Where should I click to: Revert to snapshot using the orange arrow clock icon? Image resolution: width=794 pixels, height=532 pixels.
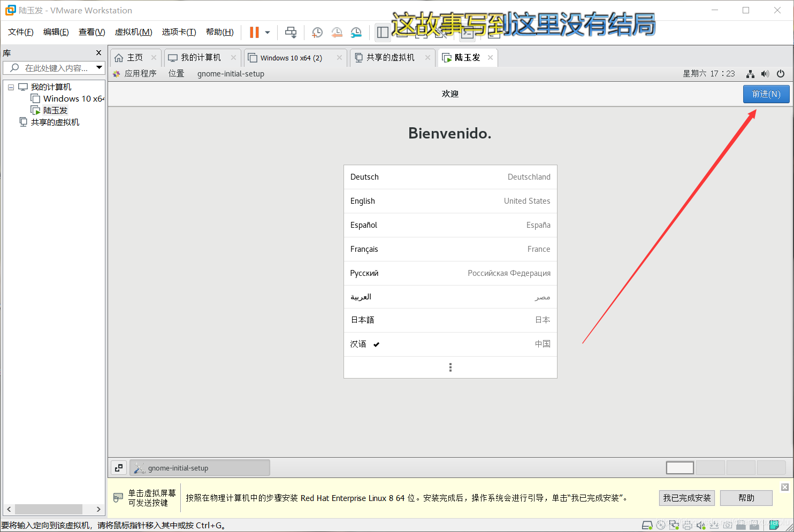pyautogui.click(x=337, y=32)
